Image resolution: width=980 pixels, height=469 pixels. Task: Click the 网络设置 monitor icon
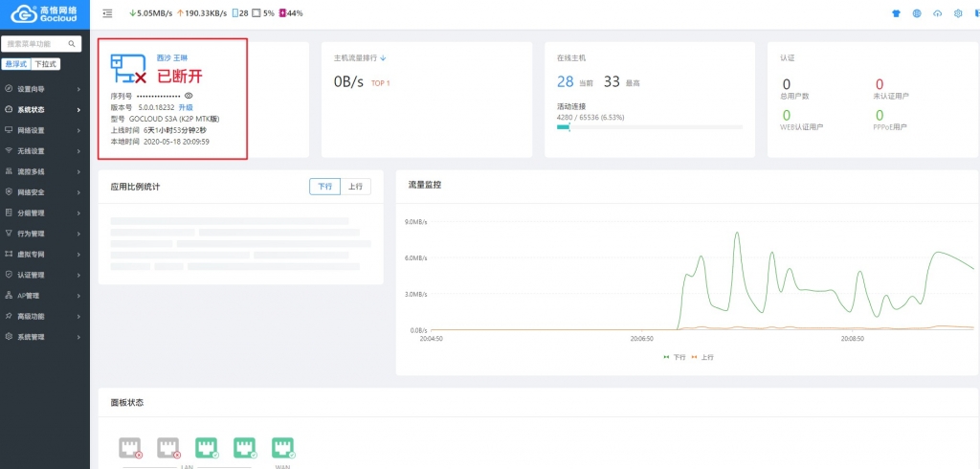coord(8,130)
